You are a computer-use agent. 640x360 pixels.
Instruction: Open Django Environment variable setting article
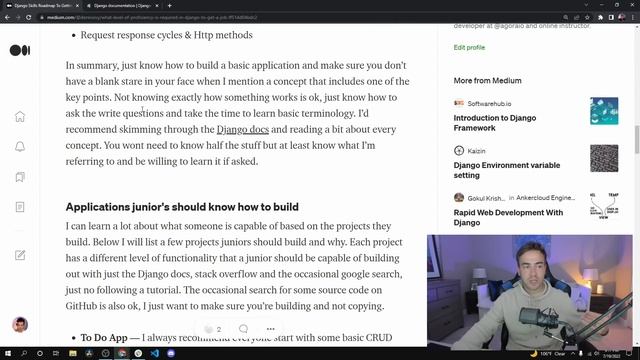click(x=507, y=170)
